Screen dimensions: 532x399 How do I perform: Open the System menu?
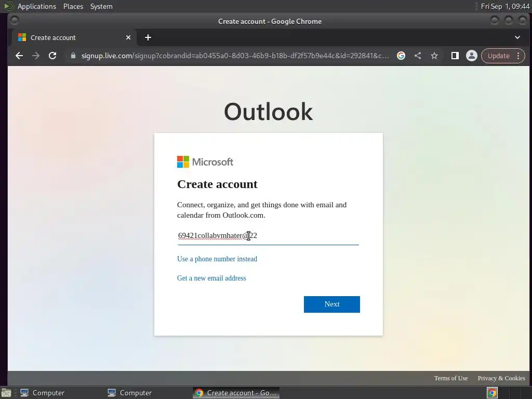point(101,6)
